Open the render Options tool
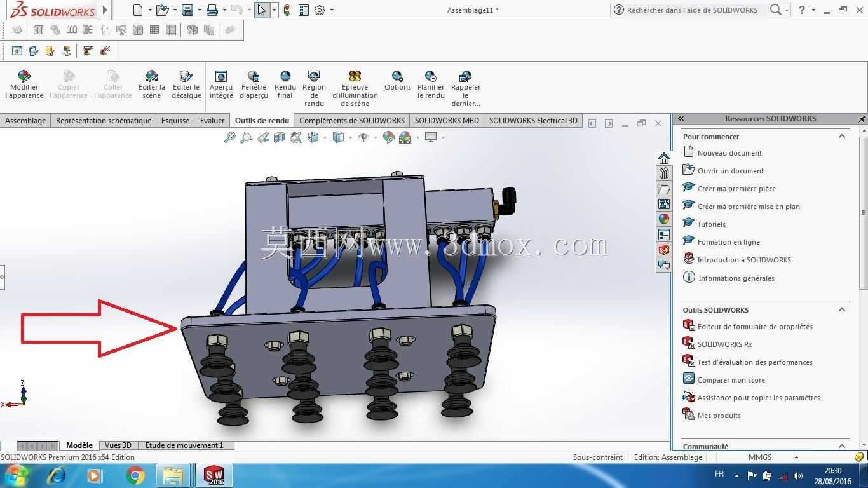 (398, 81)
